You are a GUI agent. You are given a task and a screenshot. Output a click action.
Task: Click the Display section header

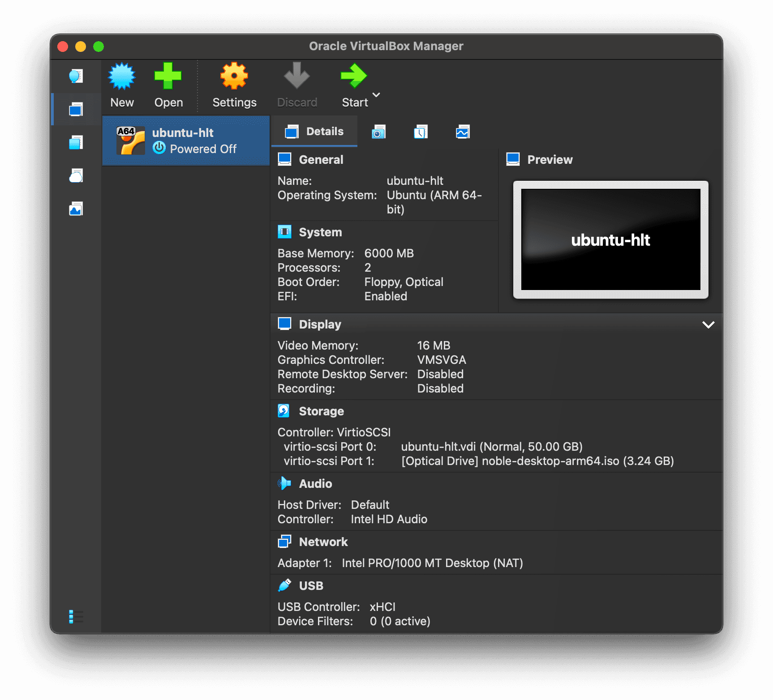320,324
